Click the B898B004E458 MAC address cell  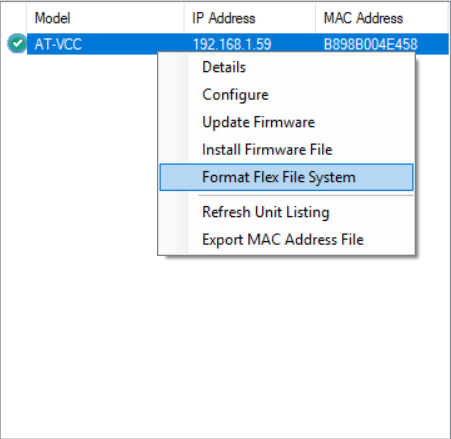(370, 44)
